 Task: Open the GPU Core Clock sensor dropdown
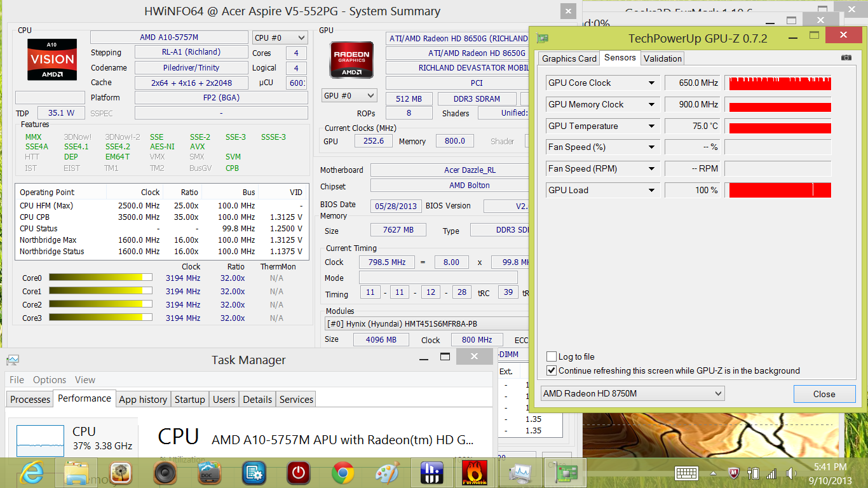click(x=651, y=83)
